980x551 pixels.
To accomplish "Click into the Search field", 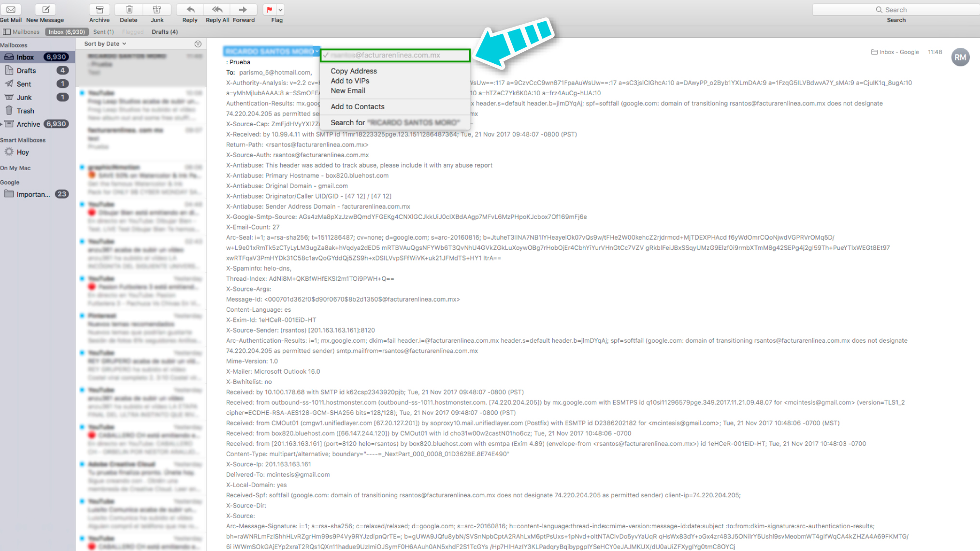I will [x=896, y=10].
